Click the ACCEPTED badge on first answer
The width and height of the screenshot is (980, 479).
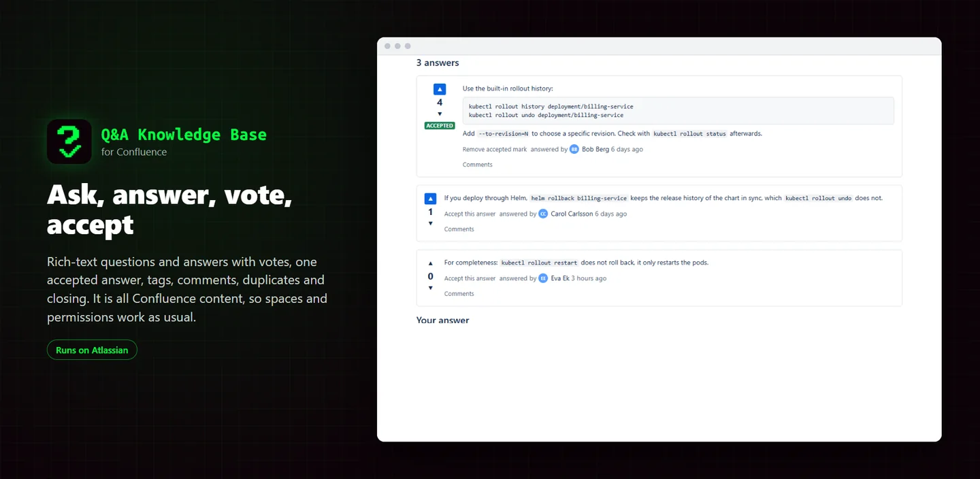[440, 126]
